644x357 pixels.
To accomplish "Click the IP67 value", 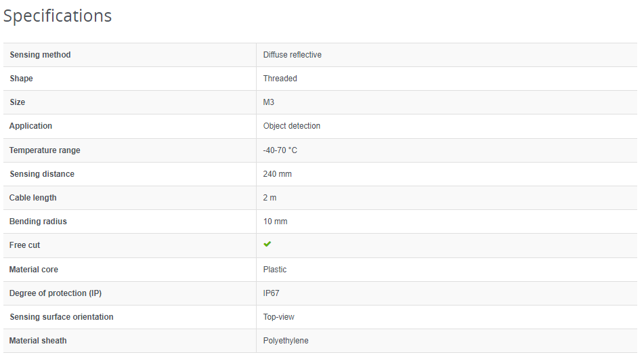I will coord(271,293).
